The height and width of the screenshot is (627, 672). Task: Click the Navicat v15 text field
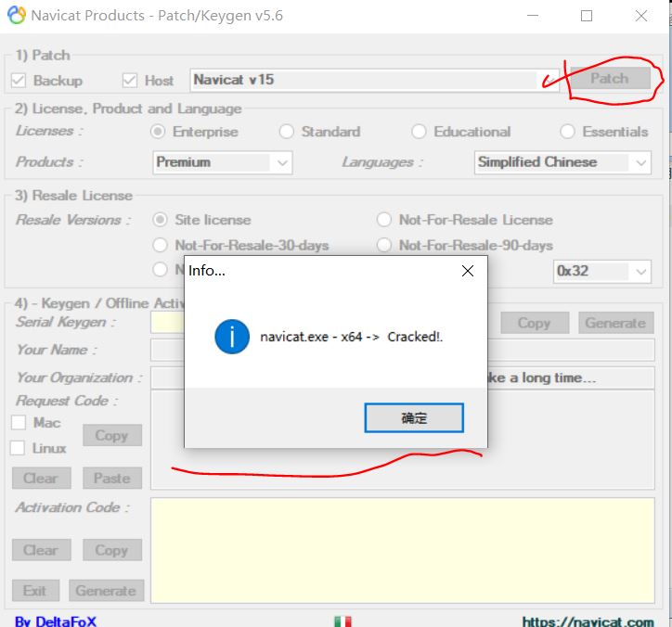[x=362, y=80]
